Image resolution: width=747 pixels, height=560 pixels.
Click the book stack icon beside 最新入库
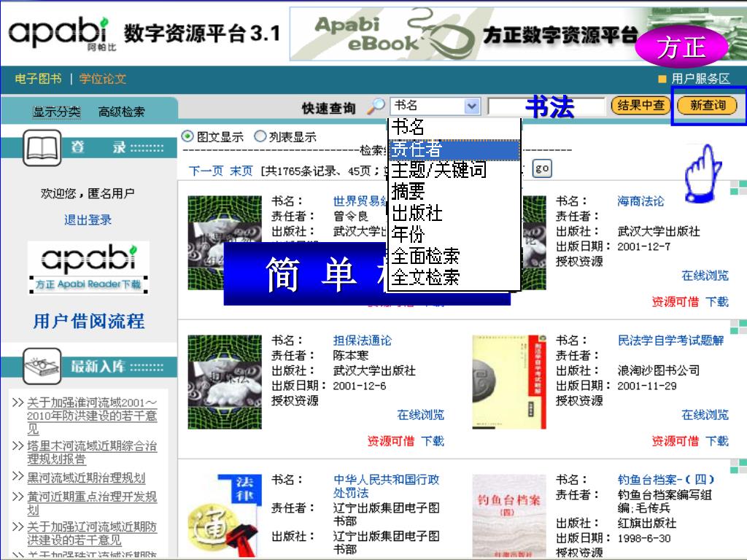pyautogui.click(x=42, y=366)
